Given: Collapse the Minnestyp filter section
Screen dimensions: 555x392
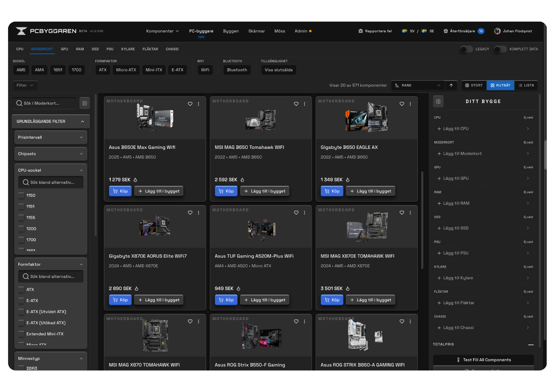Looking at the screenshot, I should [51, 358].
